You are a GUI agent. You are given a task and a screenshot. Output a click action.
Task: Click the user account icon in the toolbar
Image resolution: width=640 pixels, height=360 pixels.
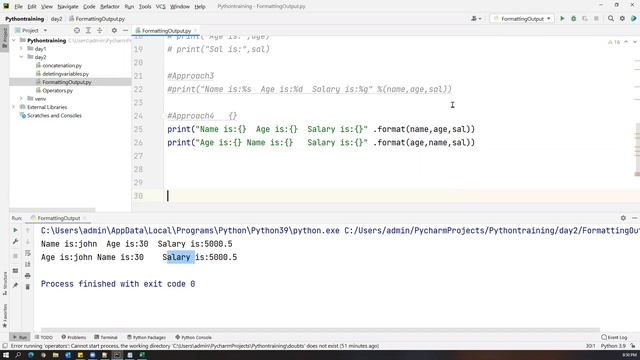click(476, 18)
